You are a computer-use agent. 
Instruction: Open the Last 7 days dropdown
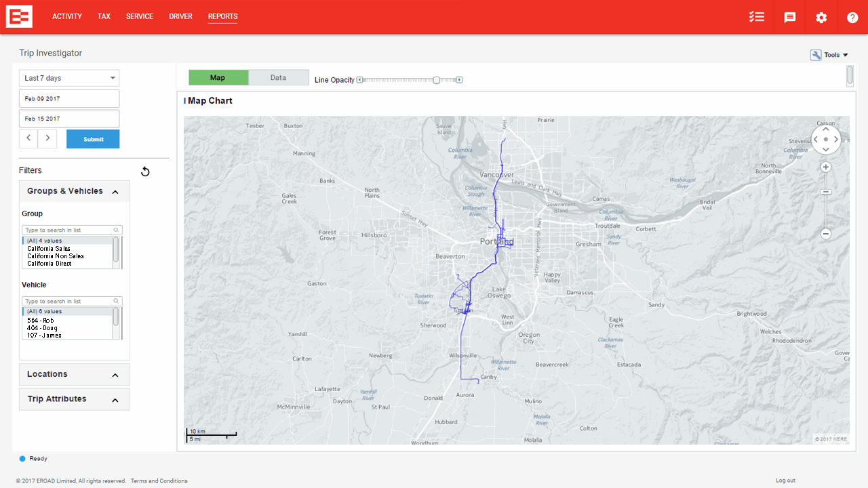[69, 78]
